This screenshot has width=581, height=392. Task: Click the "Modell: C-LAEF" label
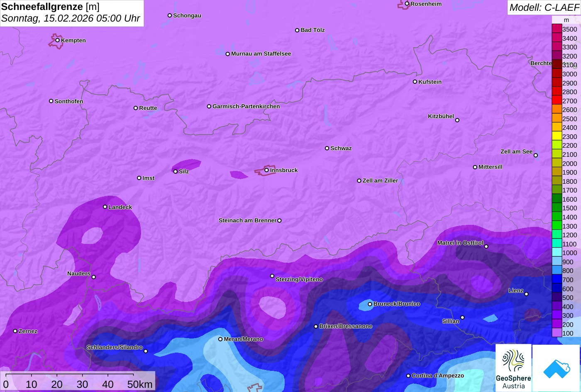pyautogui.click(x=544, y=7)
